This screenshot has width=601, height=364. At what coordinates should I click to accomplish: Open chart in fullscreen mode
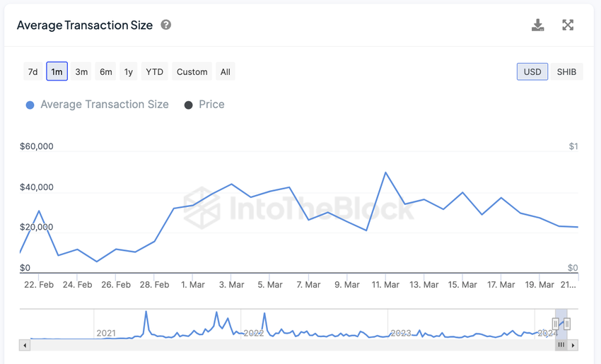point(568,25)
